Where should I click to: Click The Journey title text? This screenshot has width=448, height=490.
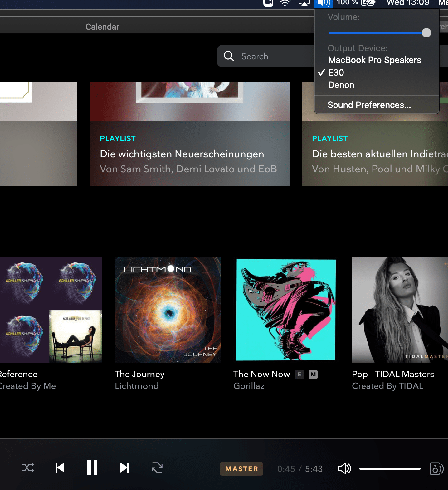click(x=139, y=374)
